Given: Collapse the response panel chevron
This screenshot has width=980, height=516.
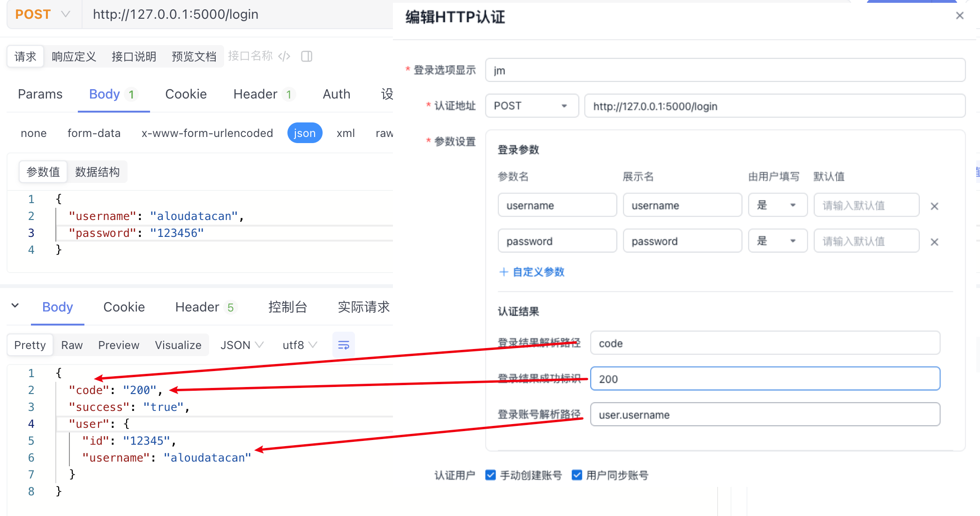Looking at the screenshot, I should tap(15, 306).
